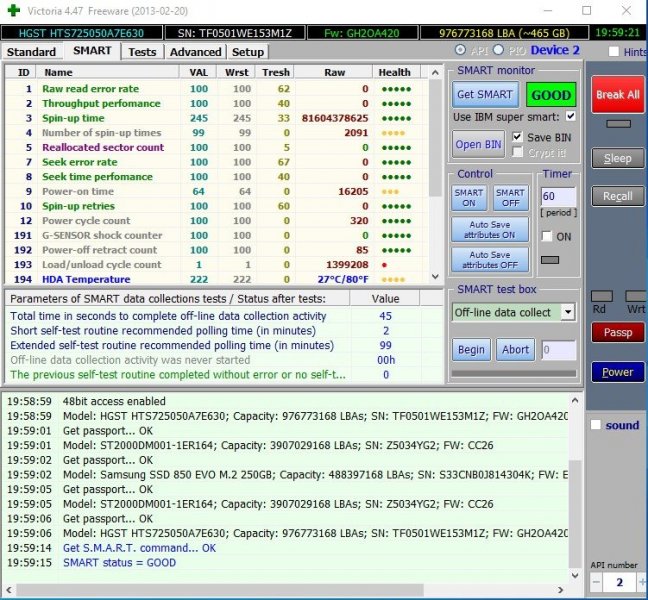Click the Timer period input field
Viewport: 648px width, 600px height.
[x=557, y=196]
